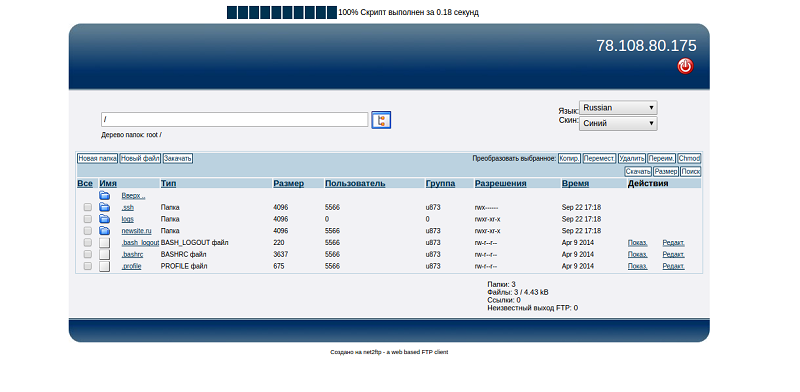Click the rwx------ permissions of .ssh
Image resolution: width=800 pixels, height=392 pixels.
[486, 207]
